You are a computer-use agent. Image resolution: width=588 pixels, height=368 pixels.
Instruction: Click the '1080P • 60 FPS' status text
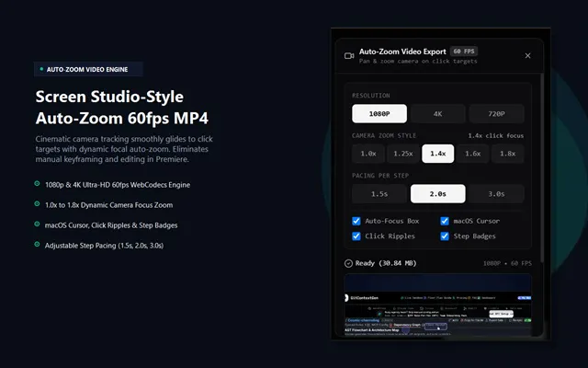tap(507, 264)
